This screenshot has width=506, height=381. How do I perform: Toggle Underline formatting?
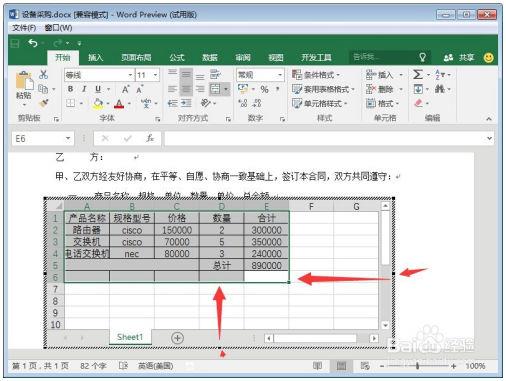tap(98, 89)
